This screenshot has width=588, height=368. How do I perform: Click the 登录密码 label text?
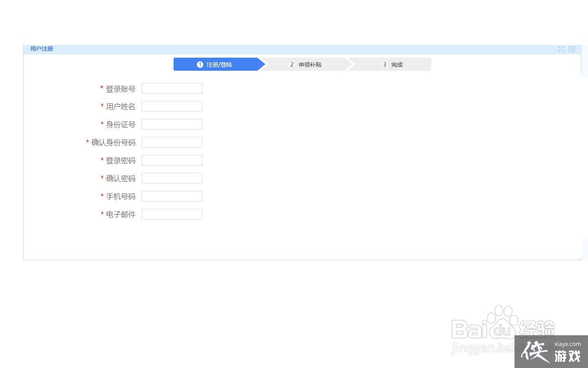pos(120,161)
